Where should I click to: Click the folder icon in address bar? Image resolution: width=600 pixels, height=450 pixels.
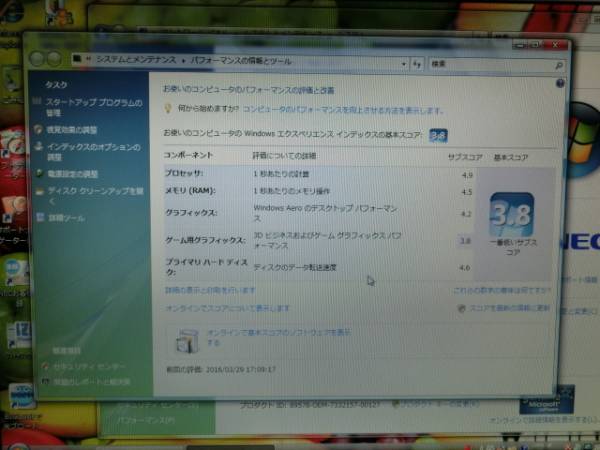tap(78, 59)
